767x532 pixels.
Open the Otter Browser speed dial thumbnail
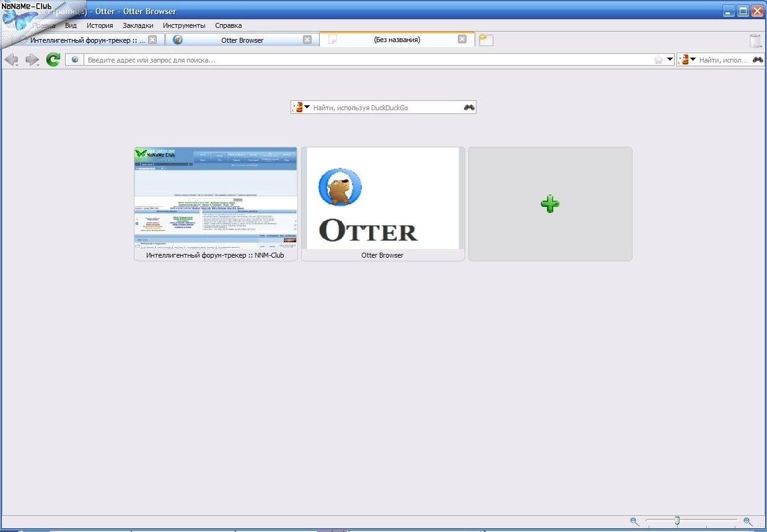[x=383, y=198]
